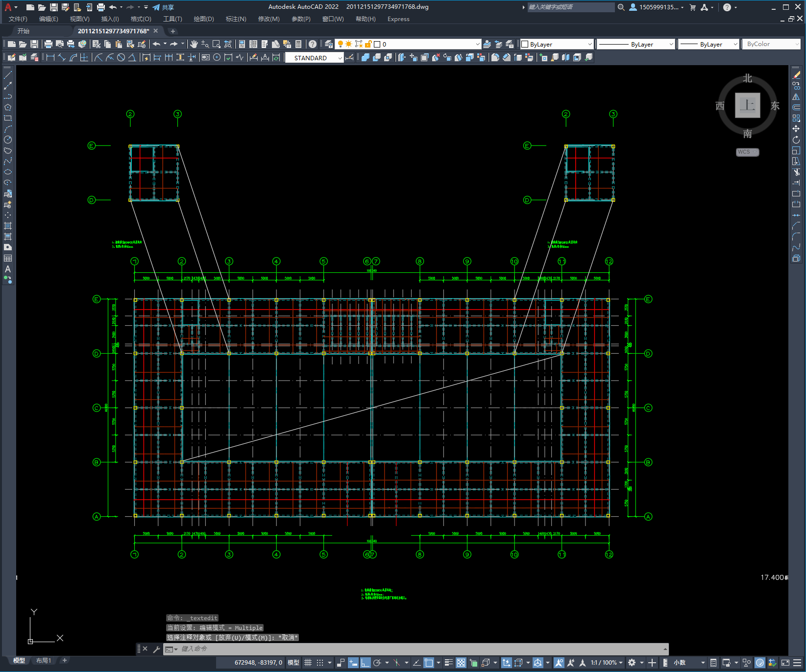Toggle the drawing grid display
The image size is (806, 672).
(308, 663)
